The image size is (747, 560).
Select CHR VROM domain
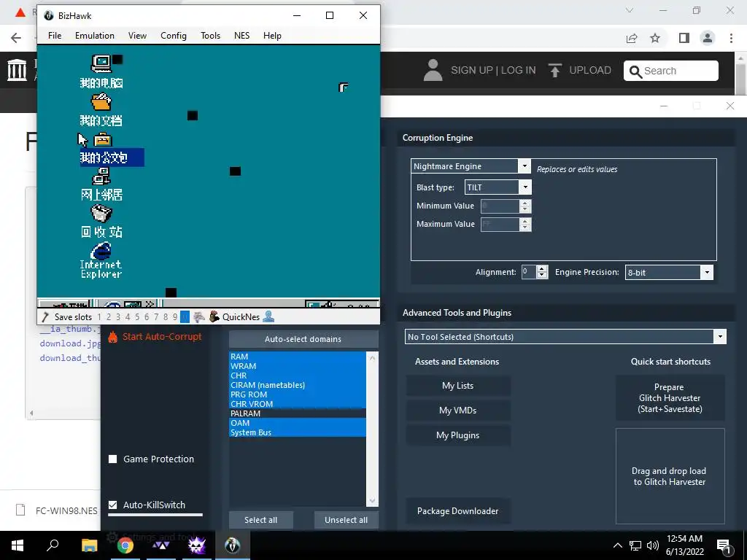point(298,404)
